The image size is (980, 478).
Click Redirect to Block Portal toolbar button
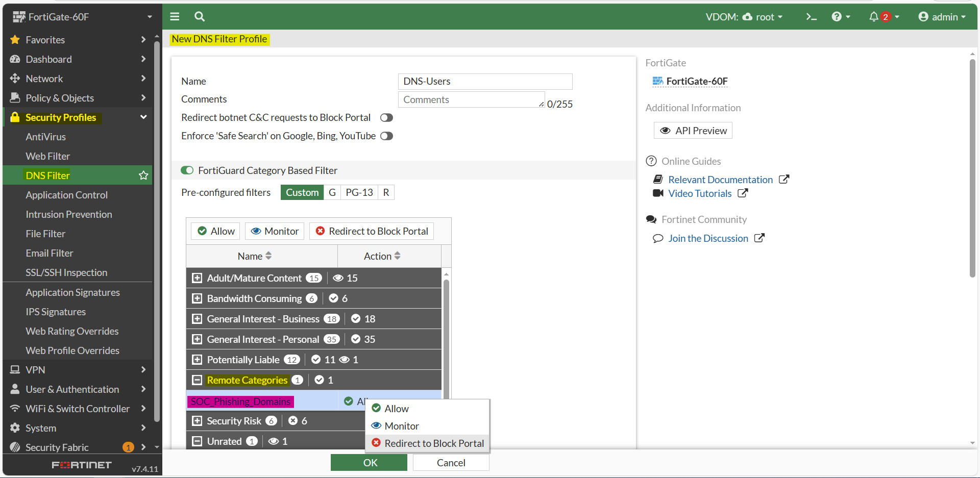click(372, 231)
